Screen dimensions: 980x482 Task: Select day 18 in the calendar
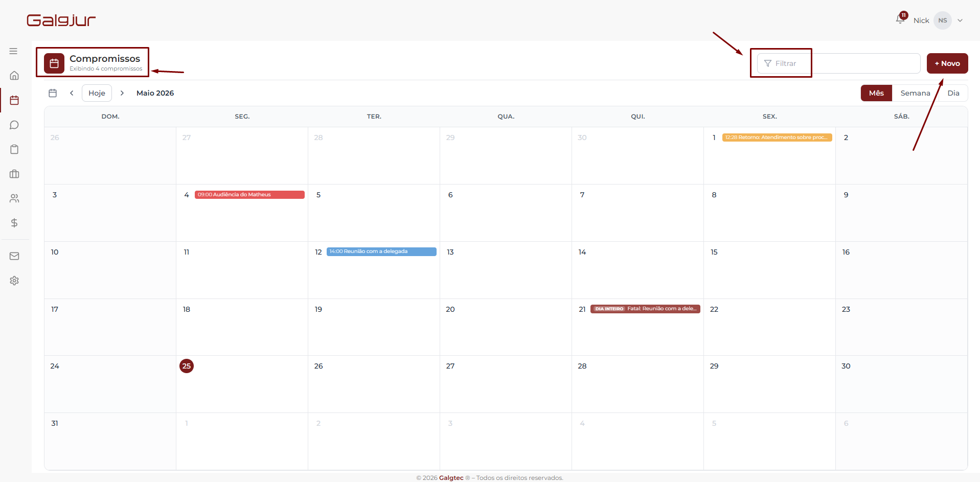(187, 309)
